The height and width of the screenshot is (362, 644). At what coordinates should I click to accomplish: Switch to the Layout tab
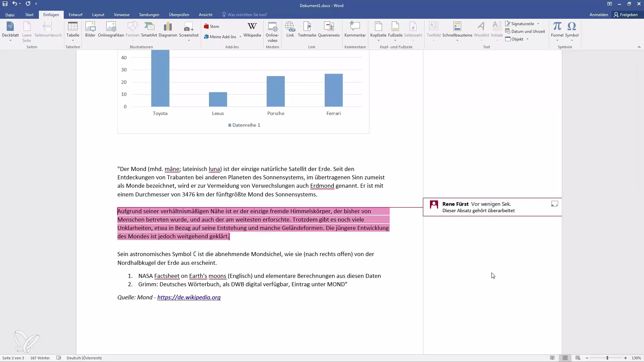(98, 15)
